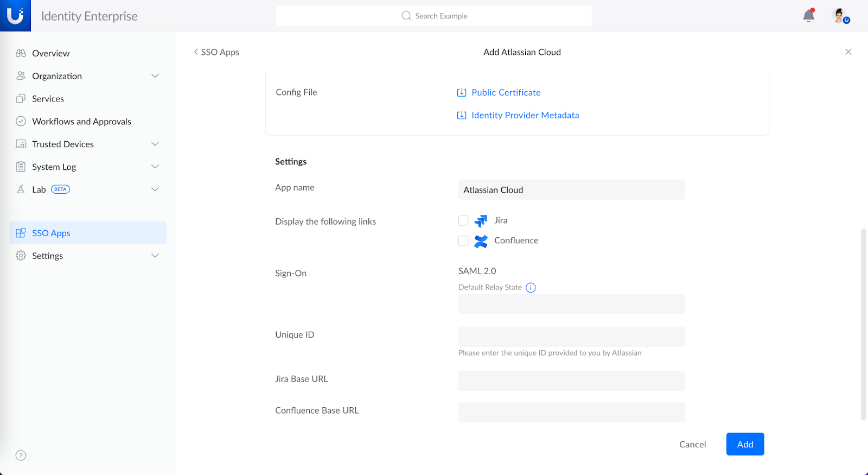Click the SAML 2.0 text
Screen dimensions: 868x475
477,271
